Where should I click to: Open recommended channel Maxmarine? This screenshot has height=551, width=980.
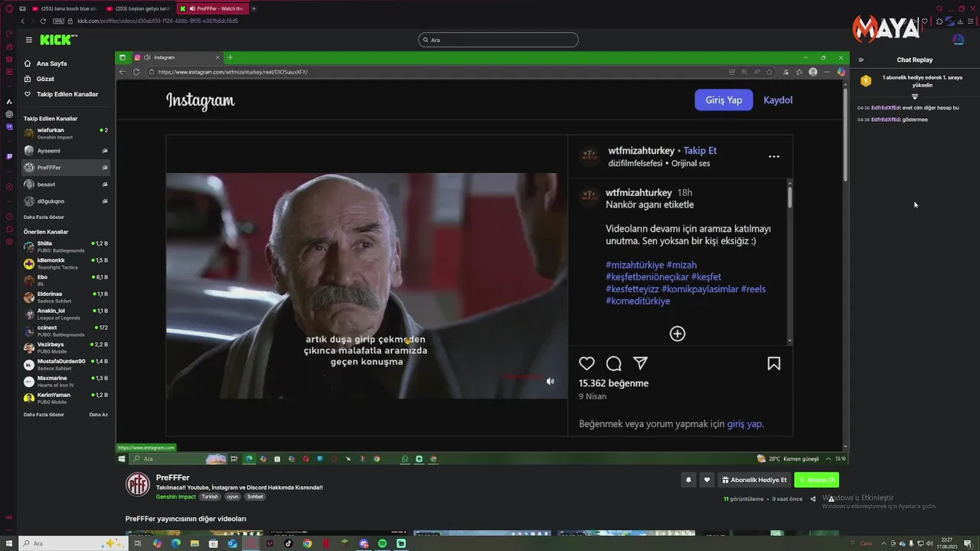(66, 381)
